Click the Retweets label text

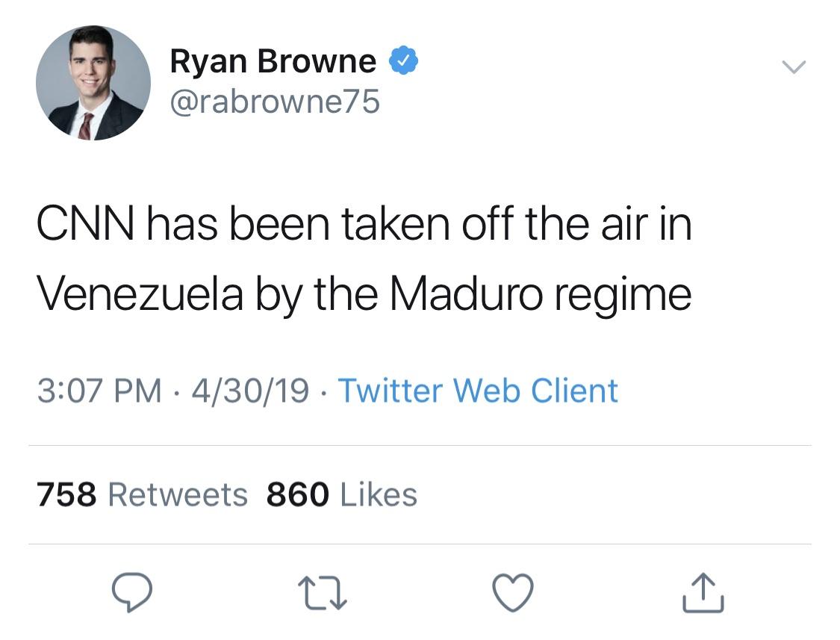(178, 494)
